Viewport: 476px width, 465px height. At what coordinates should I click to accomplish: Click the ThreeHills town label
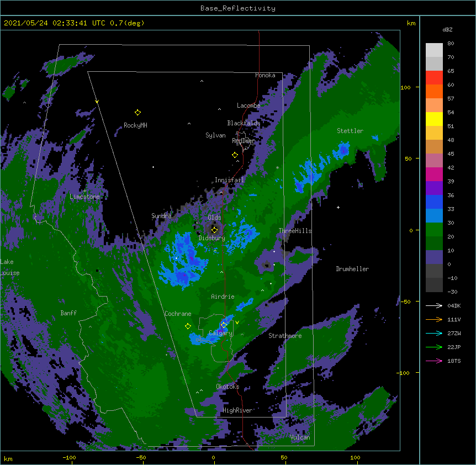295,231
